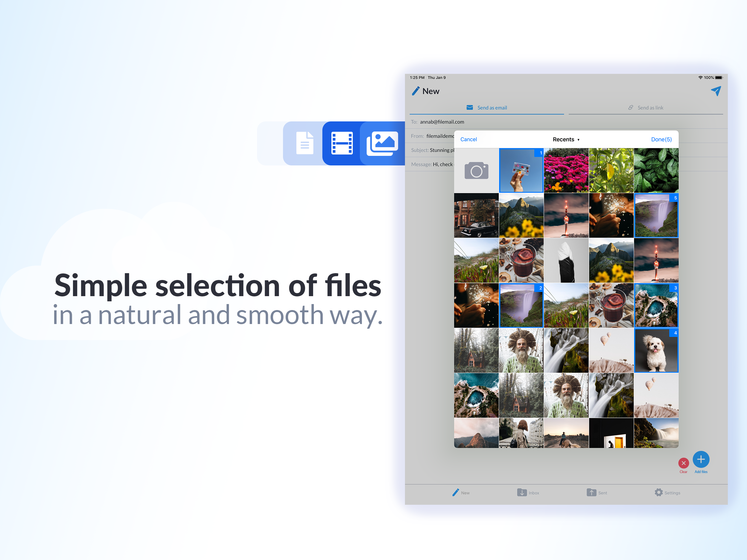The image size is (747, 560).
Task: Confirm selection with Done(5)
Action: click(661, 139)
